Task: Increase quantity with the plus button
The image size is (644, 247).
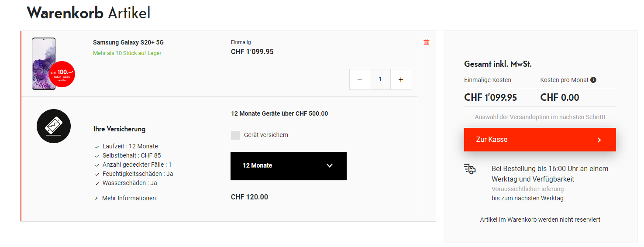Action: (x=401, y=79)
